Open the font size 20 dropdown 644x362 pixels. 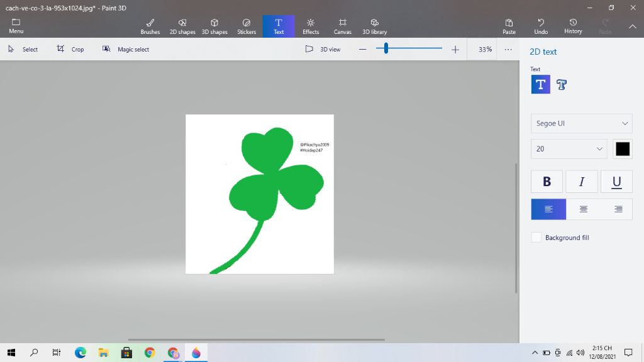click(569, 149)
